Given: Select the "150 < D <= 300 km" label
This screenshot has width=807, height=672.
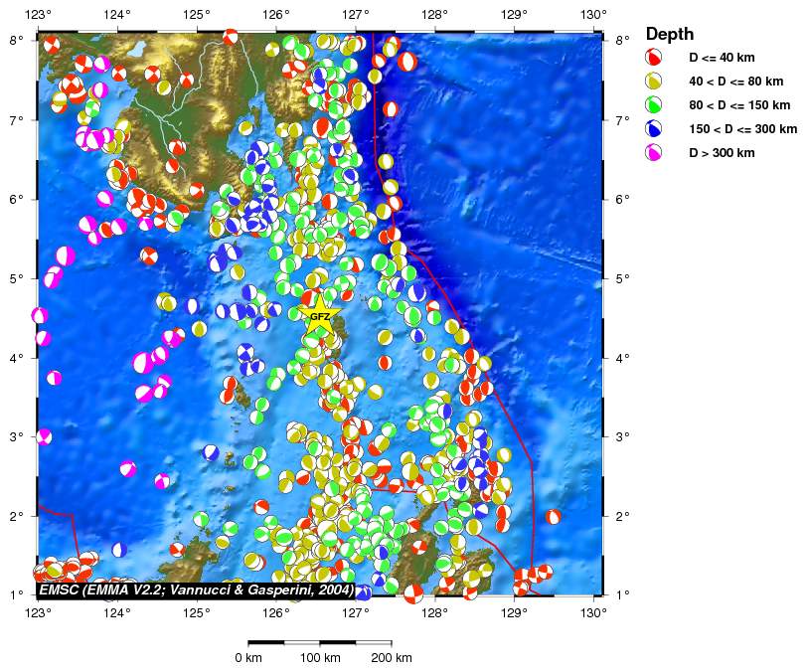Looking at the screenshot, I should tap(743, 129).
